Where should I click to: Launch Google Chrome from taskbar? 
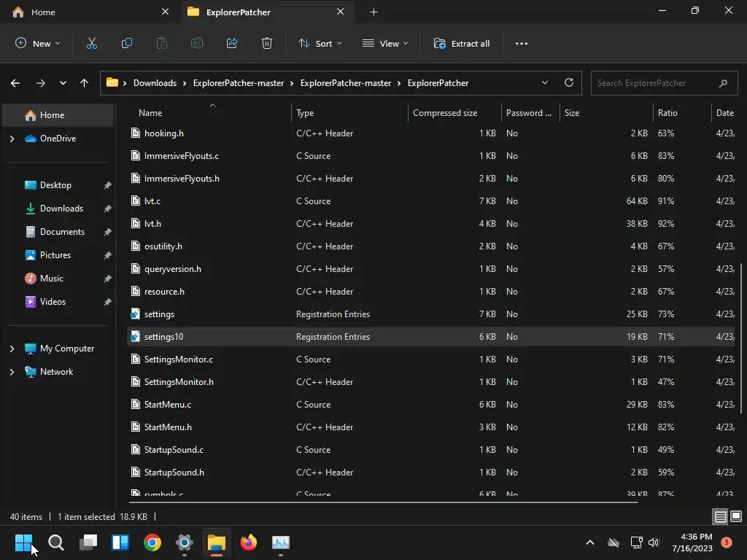point(152,542)
